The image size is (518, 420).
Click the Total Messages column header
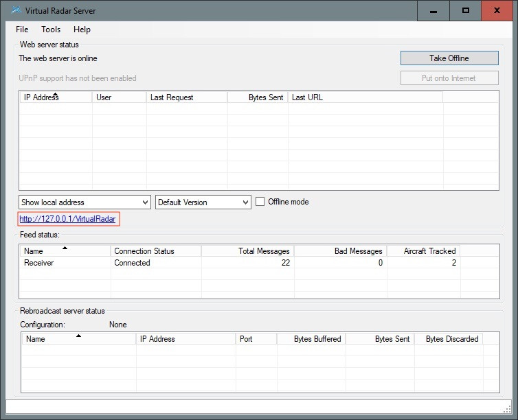247,251
